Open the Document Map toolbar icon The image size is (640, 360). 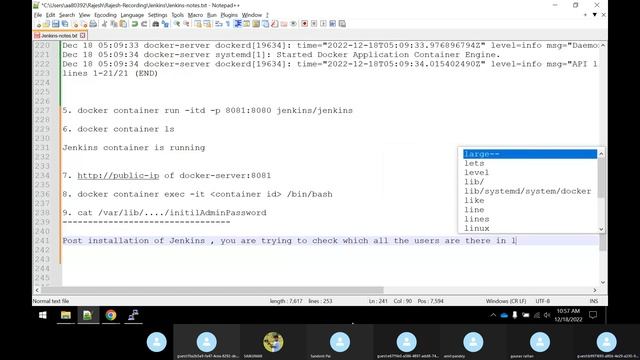click(256, 24)
